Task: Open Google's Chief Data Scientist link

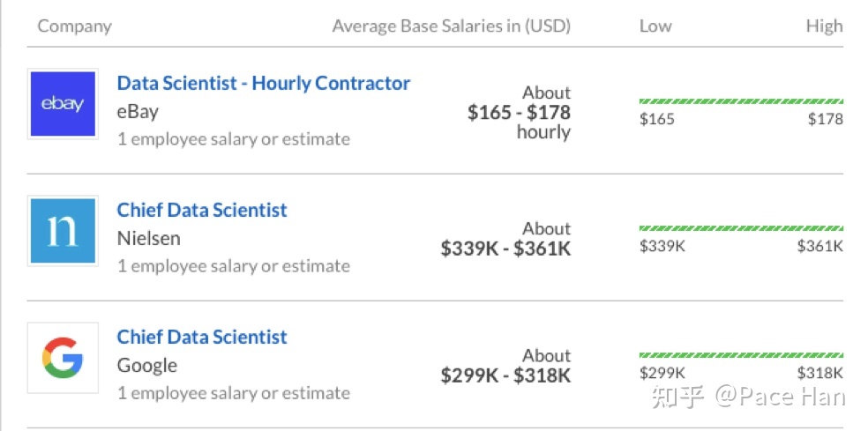Action: point(202,337)
